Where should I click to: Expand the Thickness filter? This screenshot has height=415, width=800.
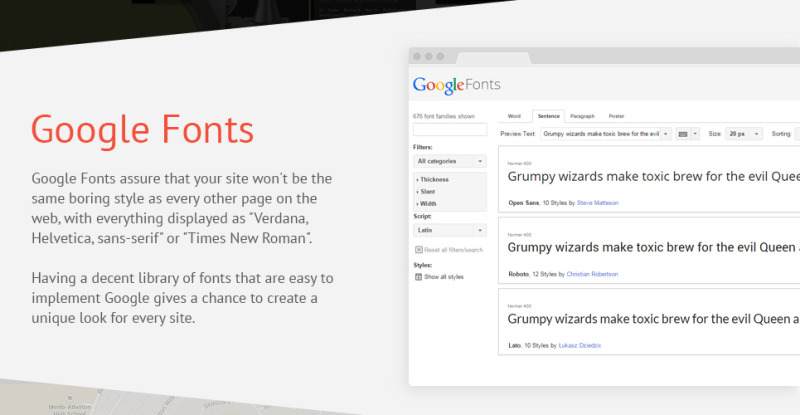[433, 180]
